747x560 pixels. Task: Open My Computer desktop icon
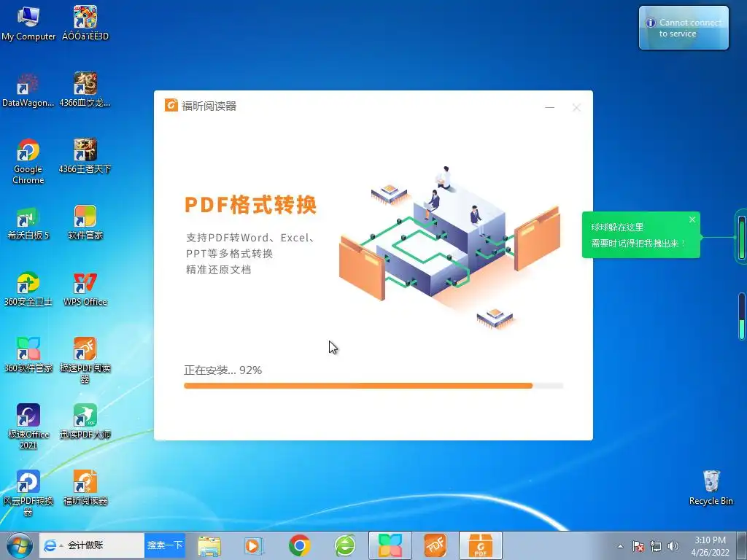(28, 24)
